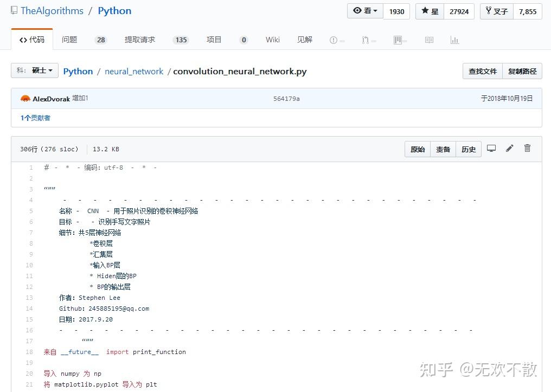The image size is (551, 392).
Task: Open the 科:硕士 branch selector dropdown
Action: click(x=34, y=70)
